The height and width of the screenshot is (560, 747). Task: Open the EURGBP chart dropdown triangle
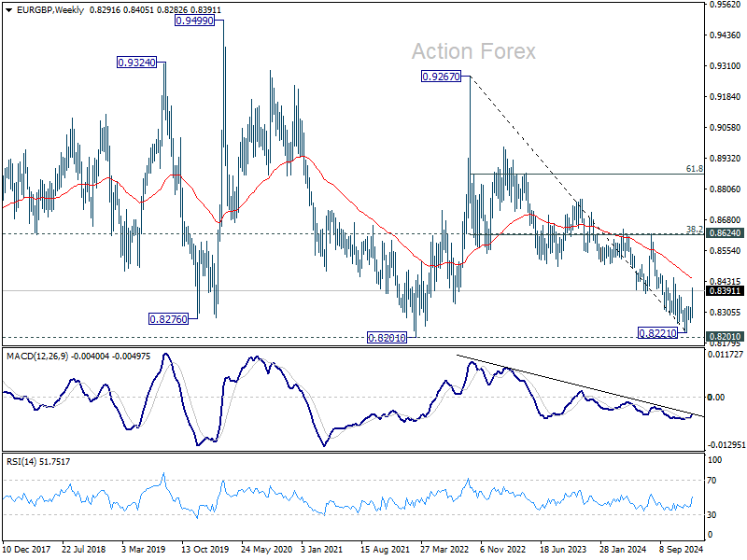(x=8, y=10)
